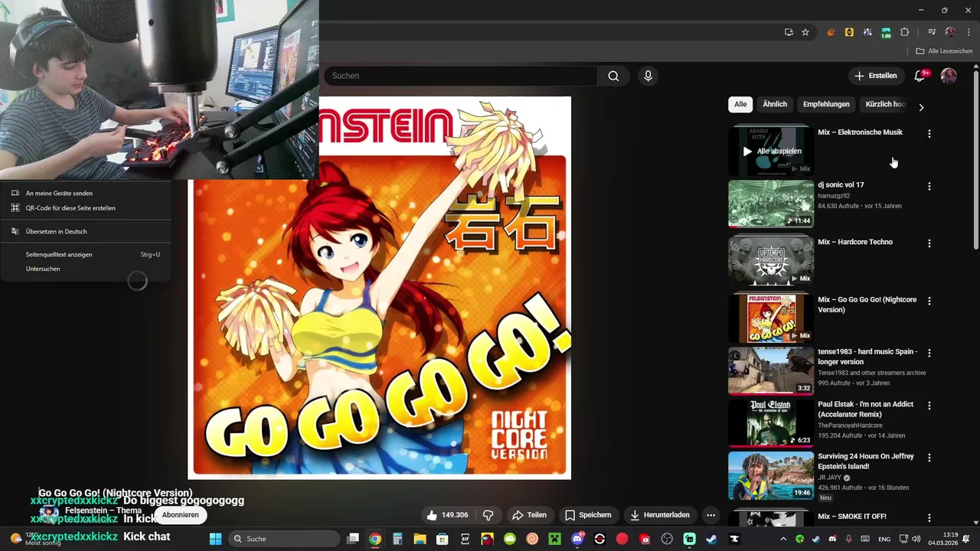Viewport: 980px width, 551px height.
Task: Show next filter chips with arrow
Action: (x=921, y=107)
